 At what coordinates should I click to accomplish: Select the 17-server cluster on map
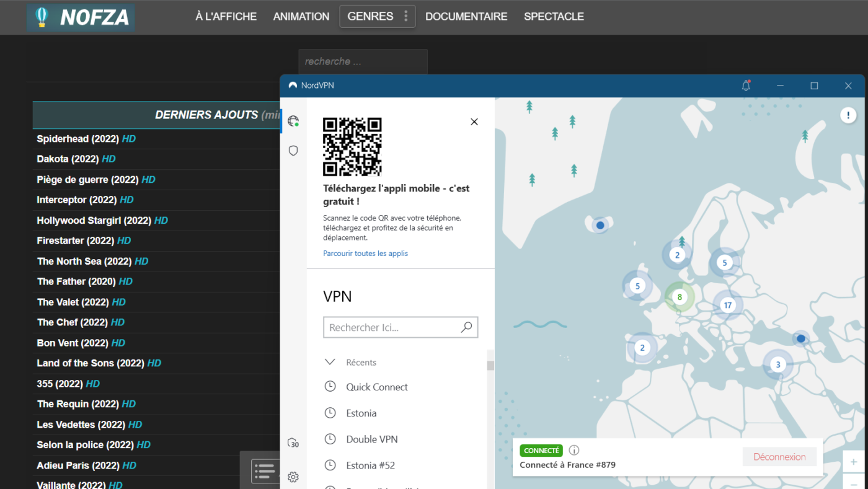tap(728, 305)
